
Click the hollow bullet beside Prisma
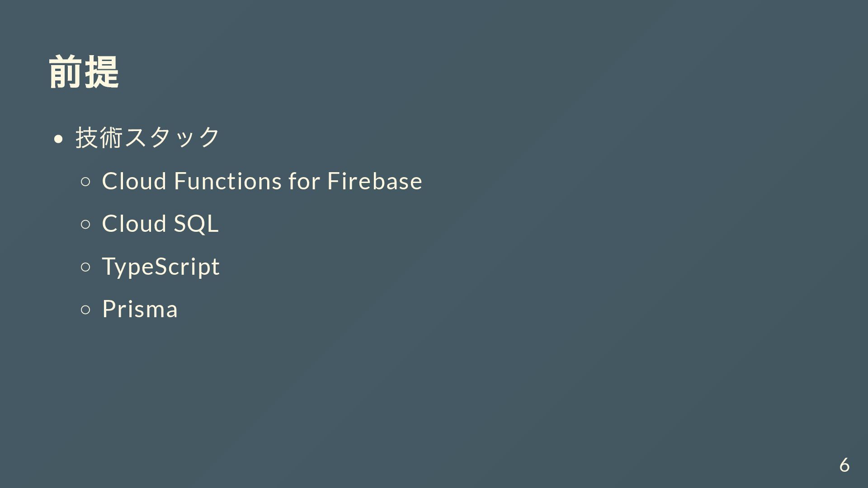[x=85, y=310]
